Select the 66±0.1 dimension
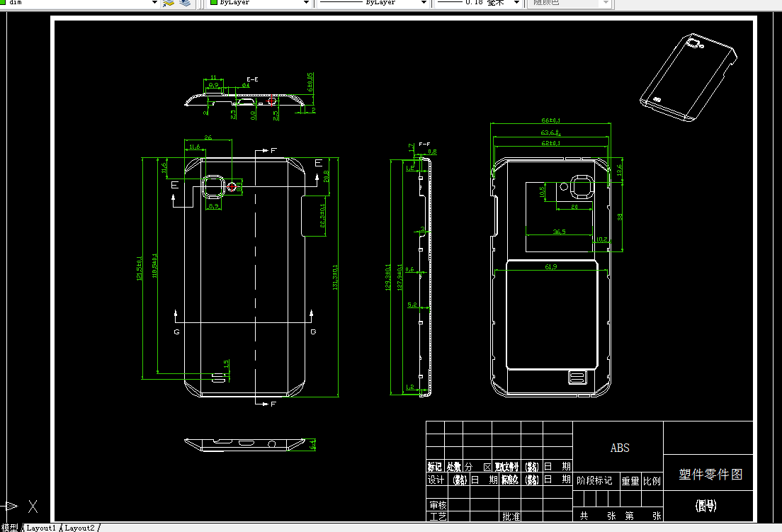The width and height of the screenshot is (782, 532). [x=550, y=120]
